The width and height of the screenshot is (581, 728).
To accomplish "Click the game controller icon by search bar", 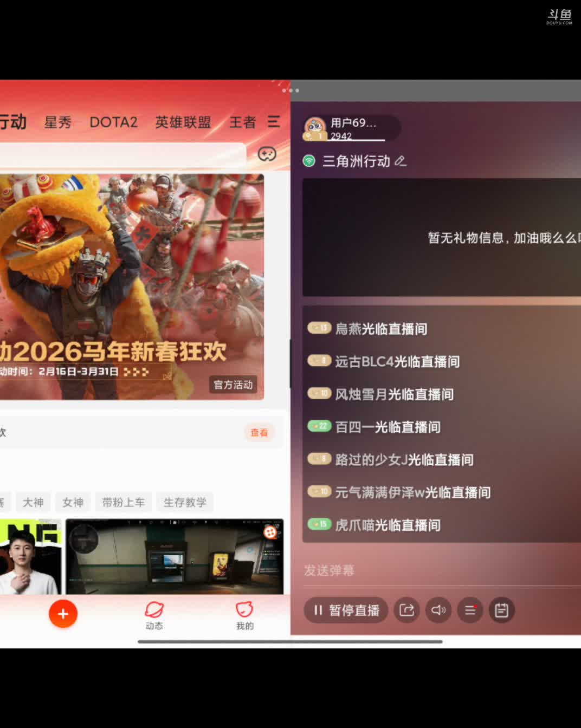I will pyautogui.click(x=267, y=154).
